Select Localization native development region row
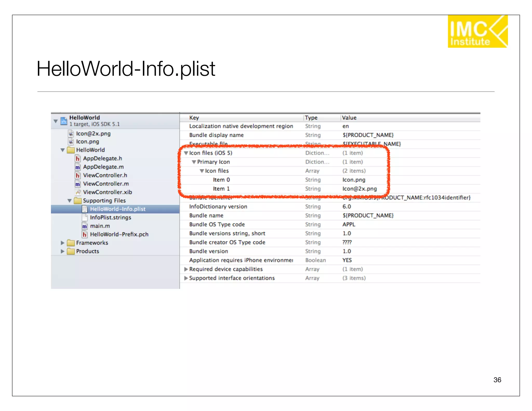 click(x=330, y=126)
